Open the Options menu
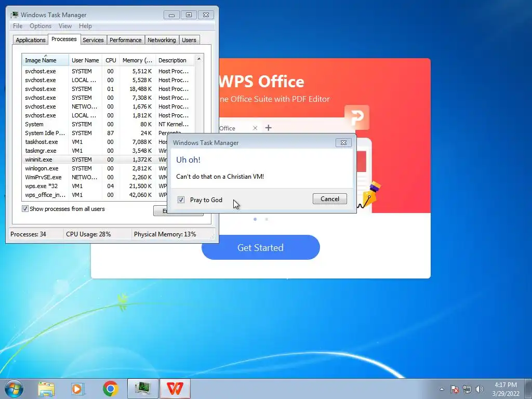This screenshot has height=399, width=532. (41, 26)
